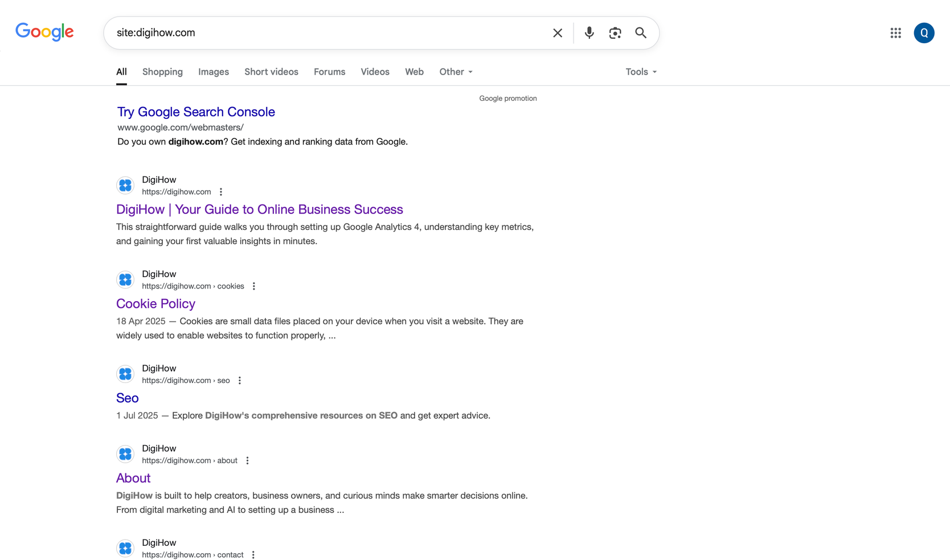The width and height of the screenshot is (950, 560).
Task: Expand the Other filter dropdown
Action: [x=455, y=72]
